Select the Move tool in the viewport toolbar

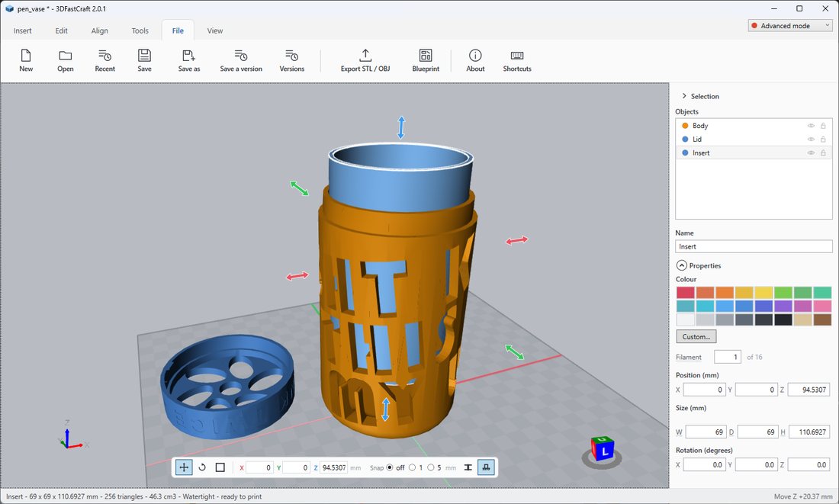[x=184, y=467]
